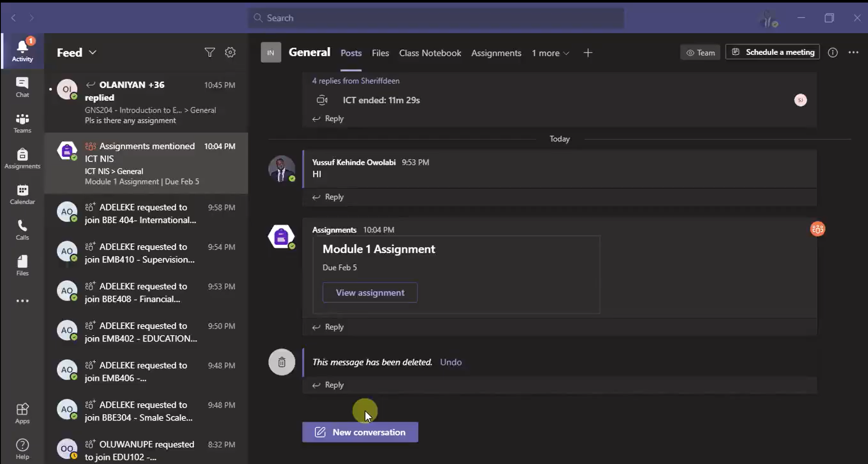Open Chat in the sidebar
Viewport: 868px width, 464px height.
(22, 87)
